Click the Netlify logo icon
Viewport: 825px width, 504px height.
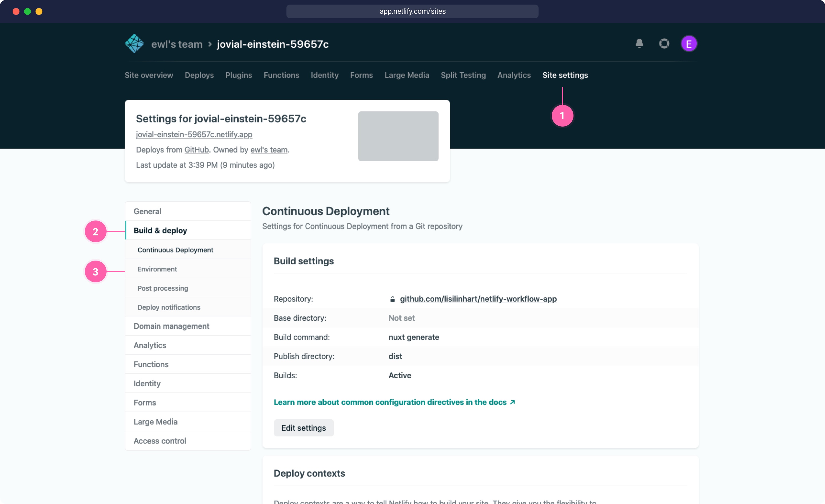click(134, 44)
